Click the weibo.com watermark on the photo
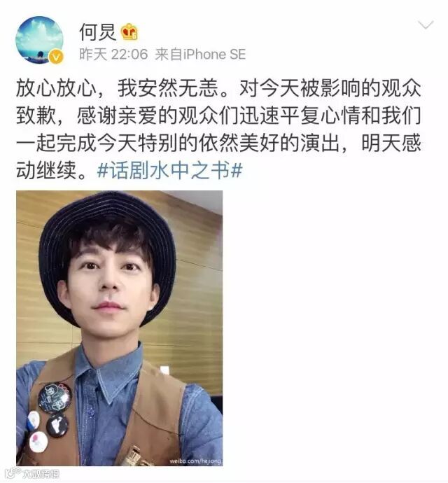The width and height of the screenshot is (448, 483). (x=195, y=461)
